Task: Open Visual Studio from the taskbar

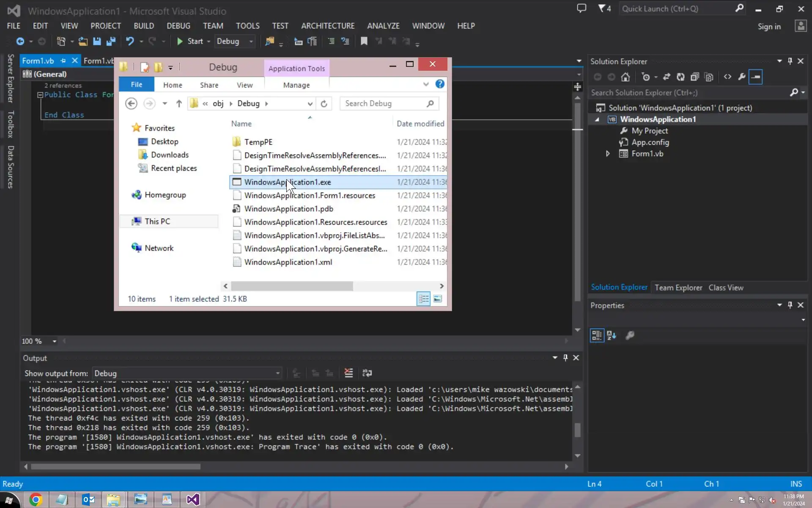Action: point(193,500)
